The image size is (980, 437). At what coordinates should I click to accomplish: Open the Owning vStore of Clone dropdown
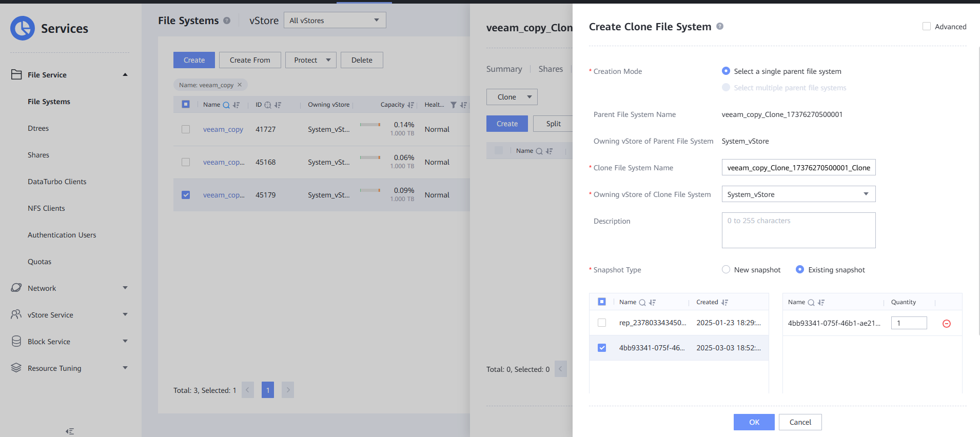pyautogui.click(x=798, y=194)
